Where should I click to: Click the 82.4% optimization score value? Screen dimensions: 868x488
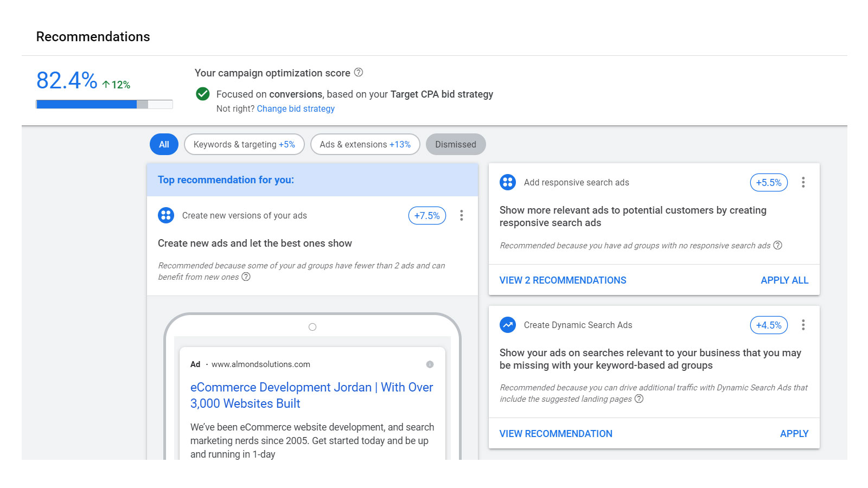(x=67, y=80)
